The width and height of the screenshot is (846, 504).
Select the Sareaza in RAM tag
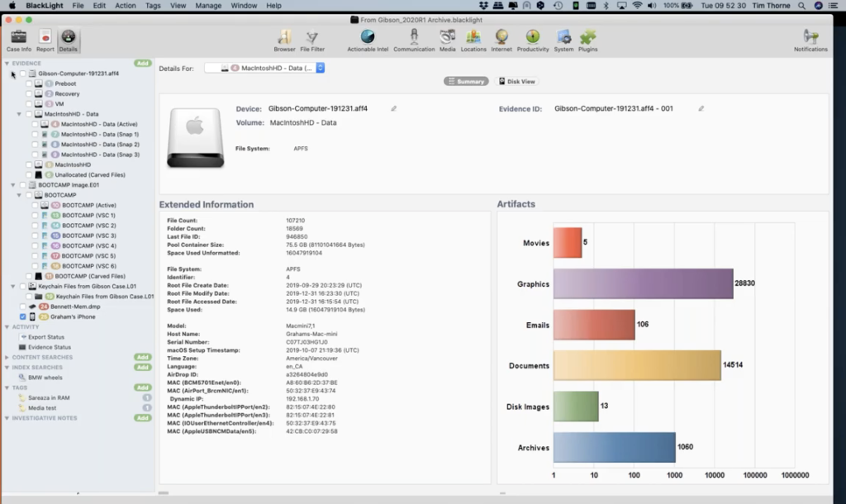click(49, 397)
